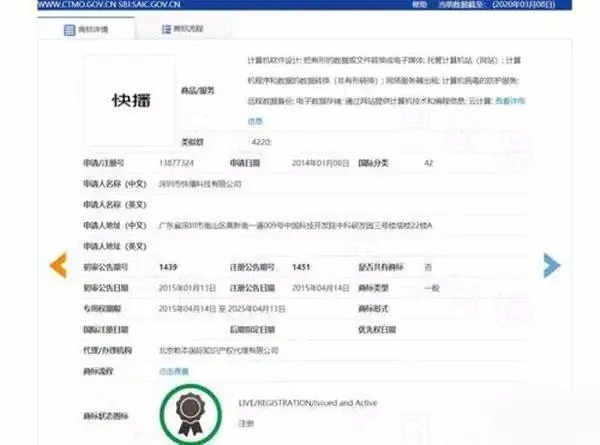Select the LIVE/REGISTRATION/Issued and Active status text
Viewport: 600px width, 445px height.
point(308,403)
